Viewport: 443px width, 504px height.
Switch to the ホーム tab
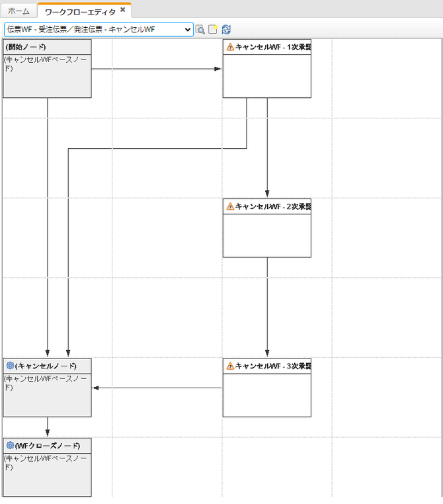[19, 11]
